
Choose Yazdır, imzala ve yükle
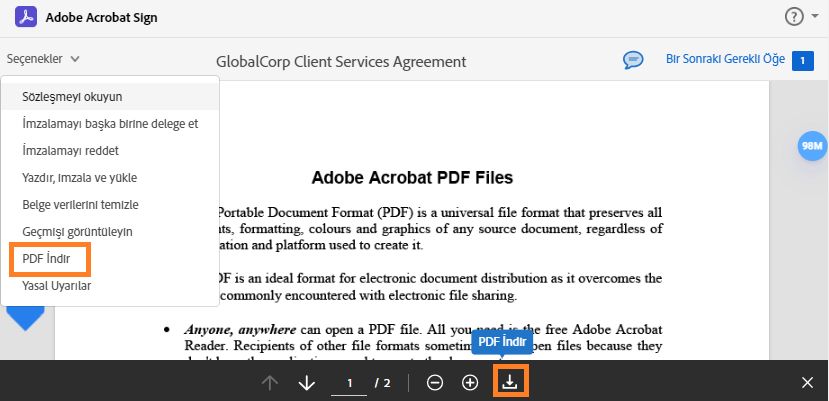[110, 178]
